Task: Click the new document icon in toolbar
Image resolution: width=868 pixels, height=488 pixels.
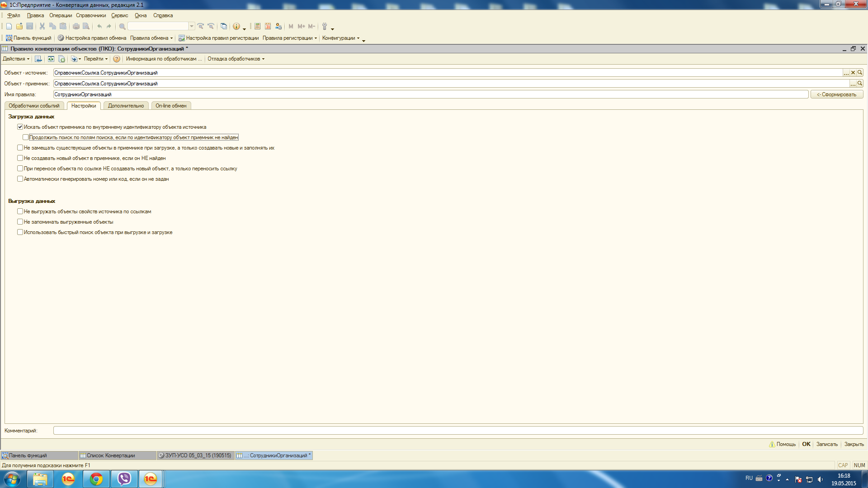Action: [x=9, y=26]
